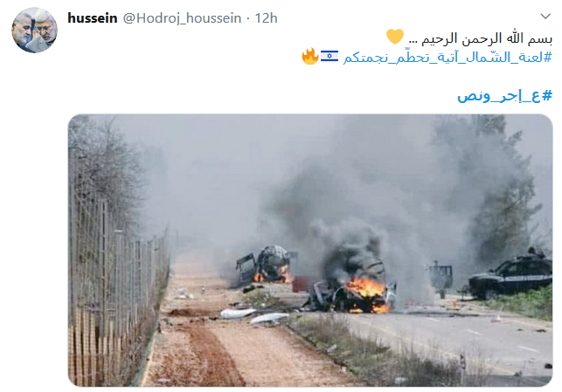Click the display name hussein
This screenshot has width=562, height=392.
coord(93,18)
